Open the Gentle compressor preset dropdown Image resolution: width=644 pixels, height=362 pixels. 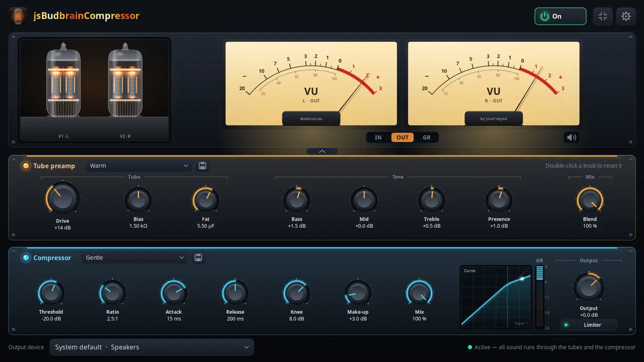click(135, 258)
